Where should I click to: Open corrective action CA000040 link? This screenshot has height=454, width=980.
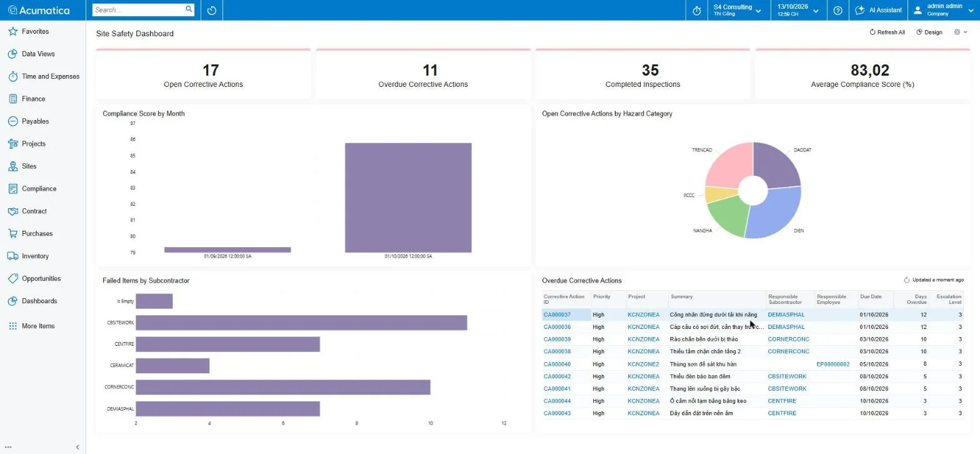[557, 364]
